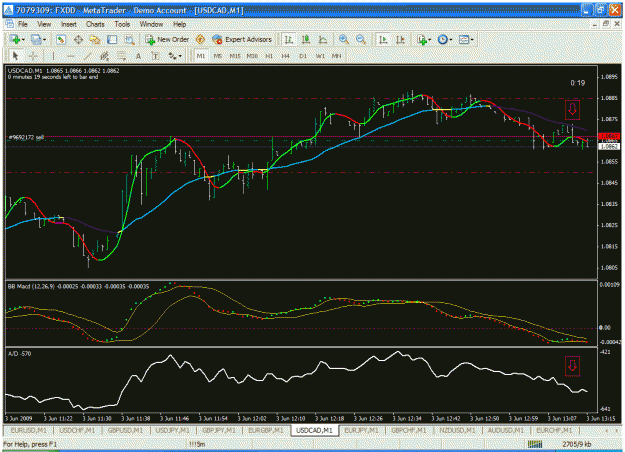625x452 pixels.
Task: Switch to the GBPJPY,M1 chart tab
Action: (219, 430)
